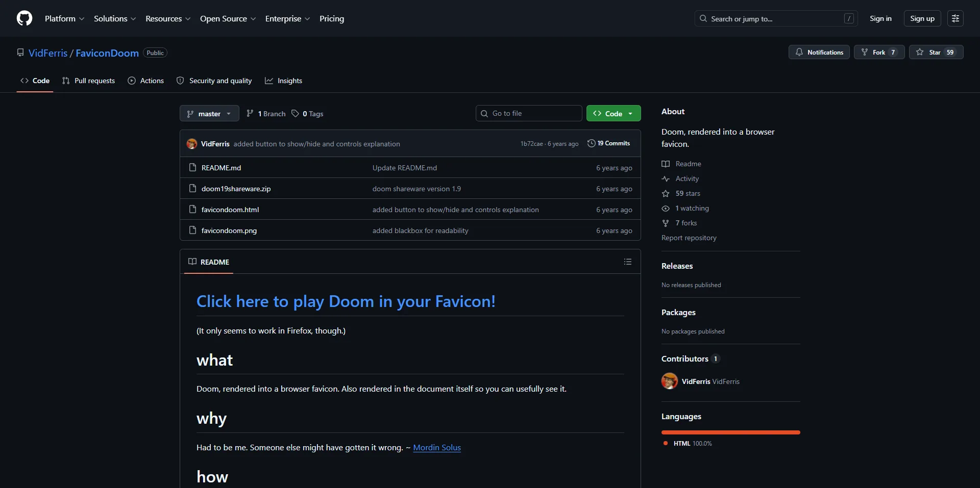Click the Search or jump to field
980x488 pixels.
tap(776, 18)
